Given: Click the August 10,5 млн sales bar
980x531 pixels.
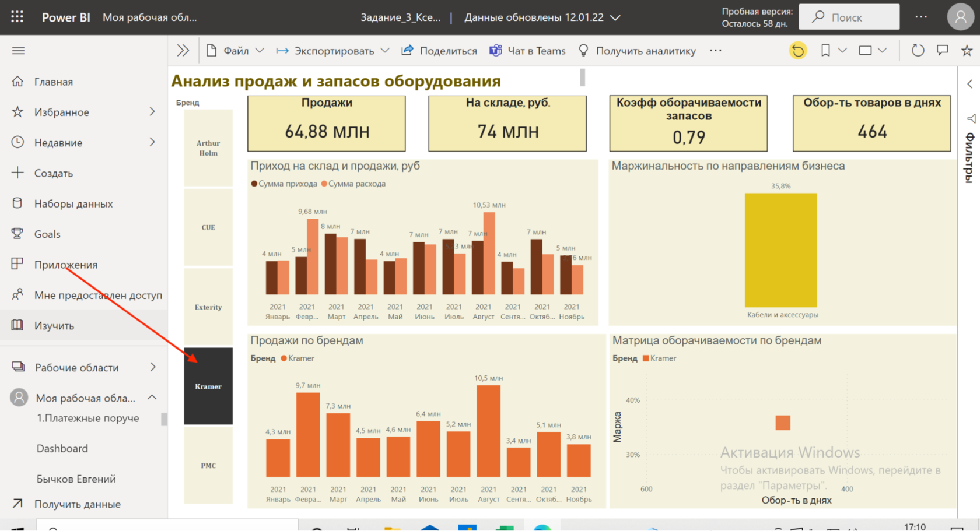Looking at the screenshot, I should pos(488,431).
